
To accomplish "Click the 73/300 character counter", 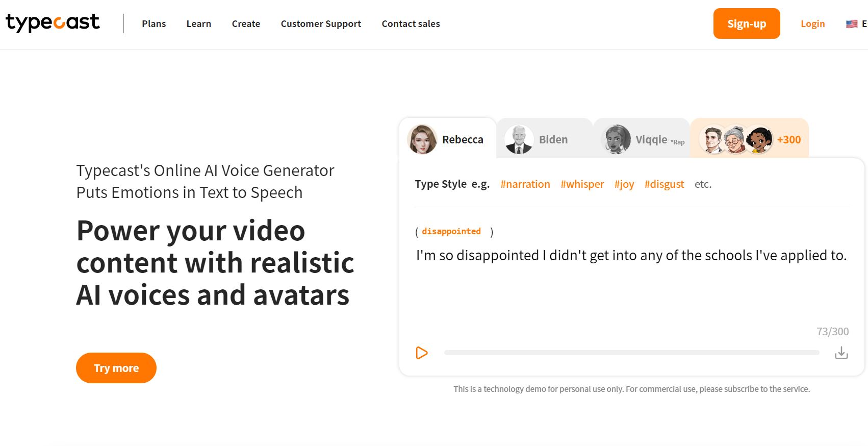I will tap(833, 332).
